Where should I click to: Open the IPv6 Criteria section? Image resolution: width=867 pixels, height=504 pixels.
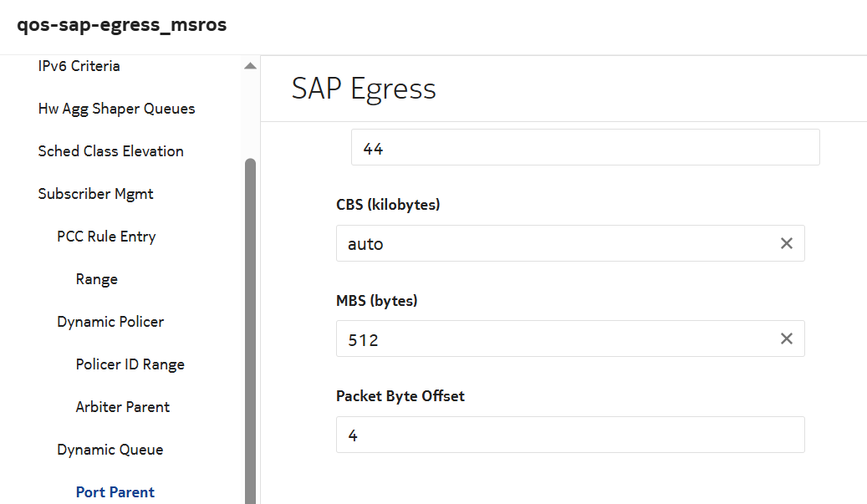pyautogui.click(x=79, y=66)
